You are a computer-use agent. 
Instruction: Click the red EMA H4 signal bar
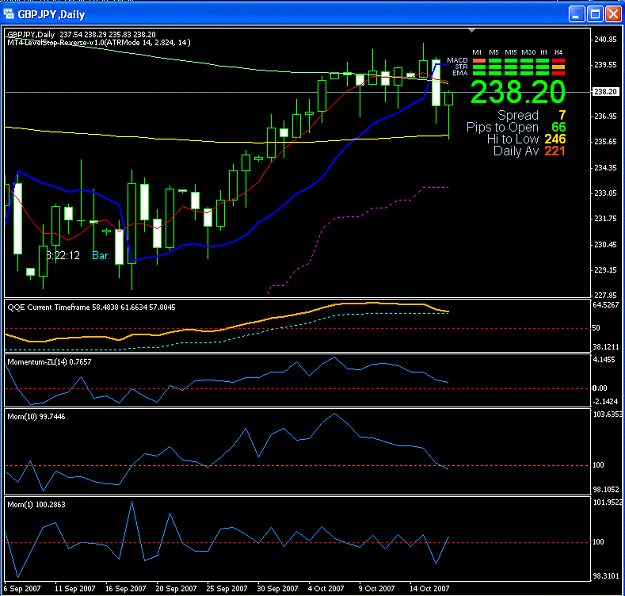[558, 73]
